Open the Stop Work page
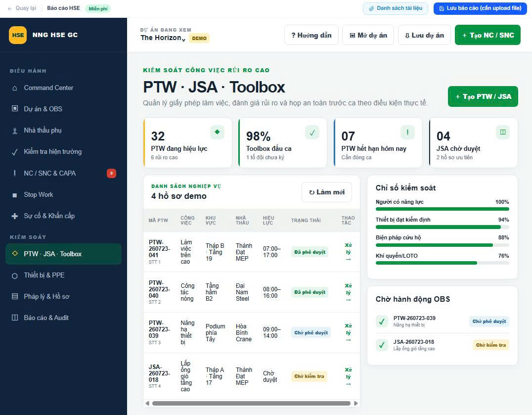532x415 pixels. (x=63, y=195)
